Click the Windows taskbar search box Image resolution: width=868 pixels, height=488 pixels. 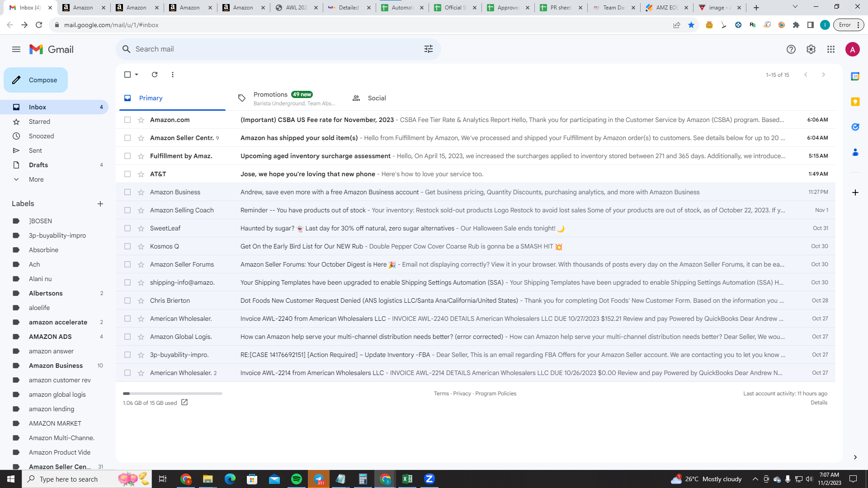pos(87,479)
